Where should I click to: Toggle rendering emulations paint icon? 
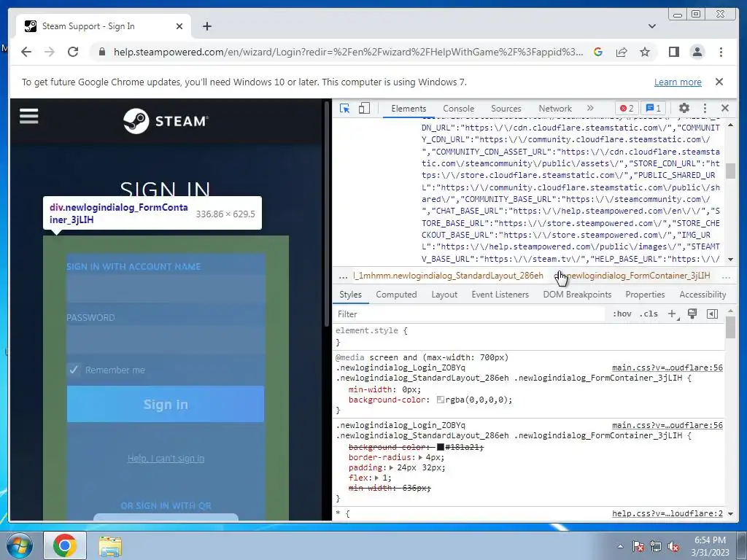click(x=692, y=314)
